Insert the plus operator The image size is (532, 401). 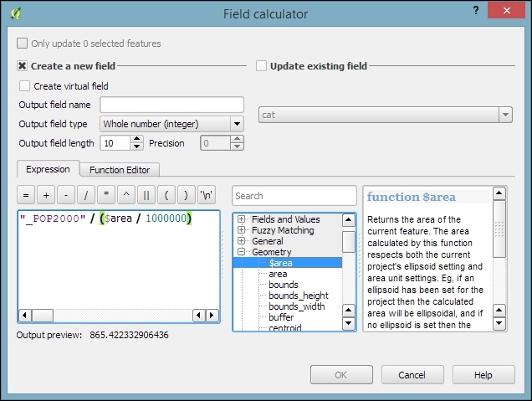pyautogui.click(x=46, y=195)
